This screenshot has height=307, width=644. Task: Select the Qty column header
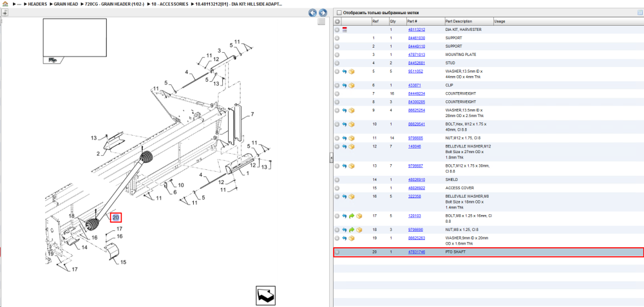[393, 21]
